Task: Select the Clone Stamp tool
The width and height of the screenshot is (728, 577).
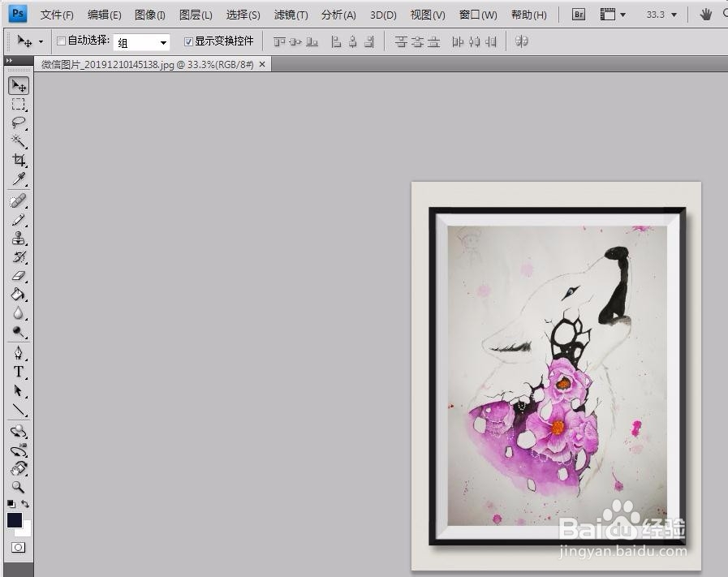Action: pos(18,239)
